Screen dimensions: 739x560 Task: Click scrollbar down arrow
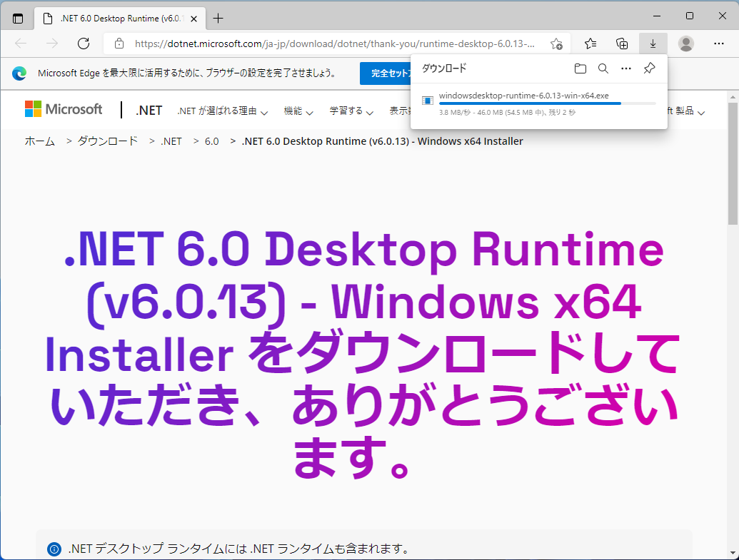click(x=733, y=552)
